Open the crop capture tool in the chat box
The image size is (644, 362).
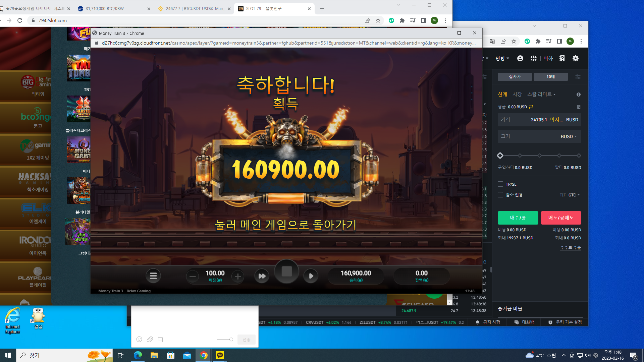coord(161,339)
